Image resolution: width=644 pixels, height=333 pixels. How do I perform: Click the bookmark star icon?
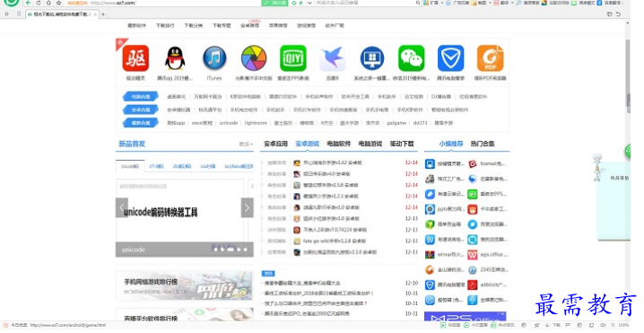(58, 3)
